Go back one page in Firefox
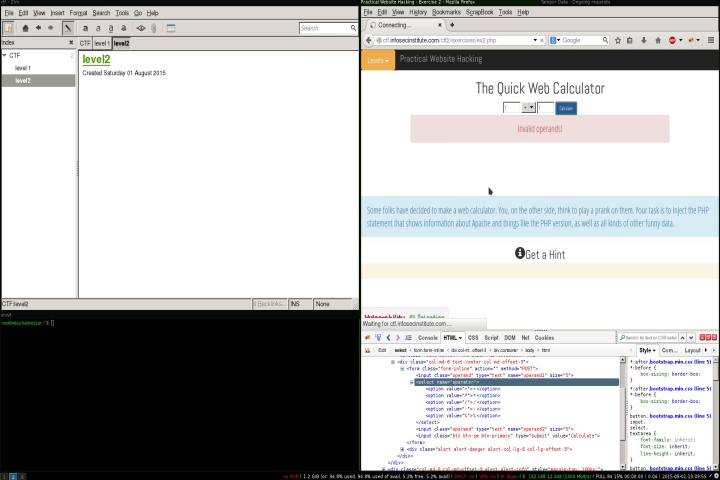This screenshot has width=720, height=480. click(x=369, y=40)
